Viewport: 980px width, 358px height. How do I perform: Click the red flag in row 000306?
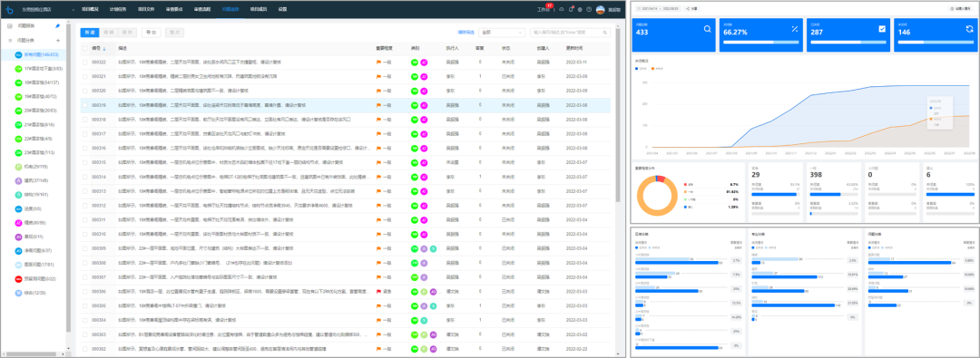(378, 292)
